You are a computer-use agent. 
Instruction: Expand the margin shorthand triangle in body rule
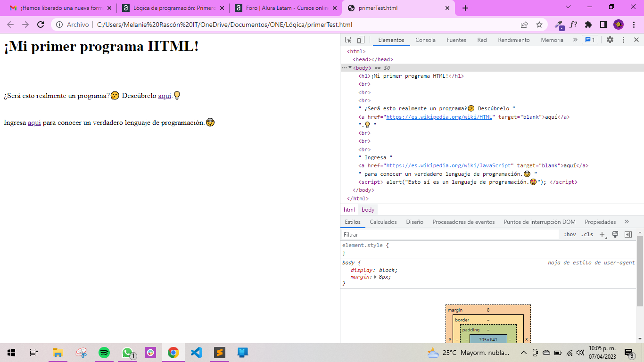point(376,277)
